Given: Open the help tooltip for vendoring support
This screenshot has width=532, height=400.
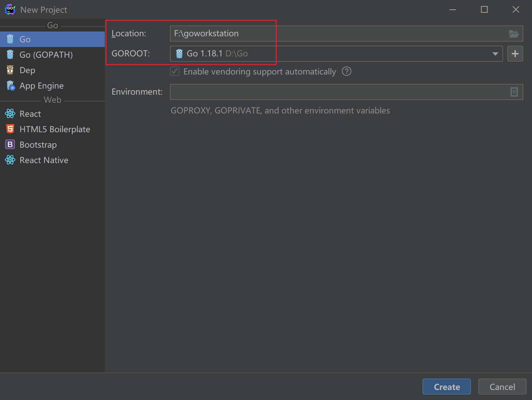Looking at the screenshot, I should 347,71.
